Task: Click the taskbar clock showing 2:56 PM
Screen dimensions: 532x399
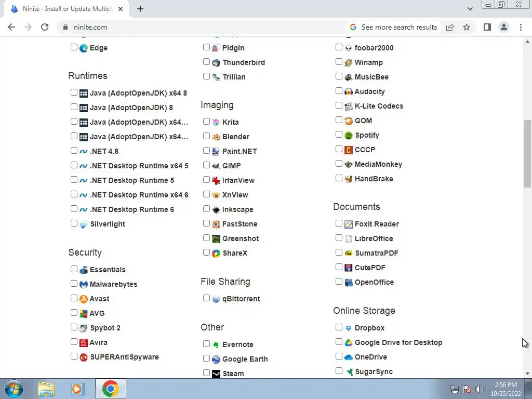Action: [506, 389]
